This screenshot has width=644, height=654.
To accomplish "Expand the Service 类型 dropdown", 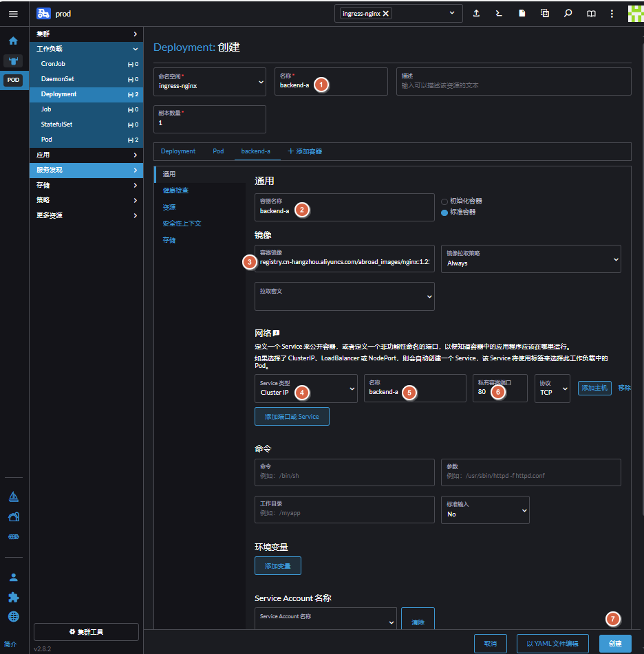I will (305, 389).
